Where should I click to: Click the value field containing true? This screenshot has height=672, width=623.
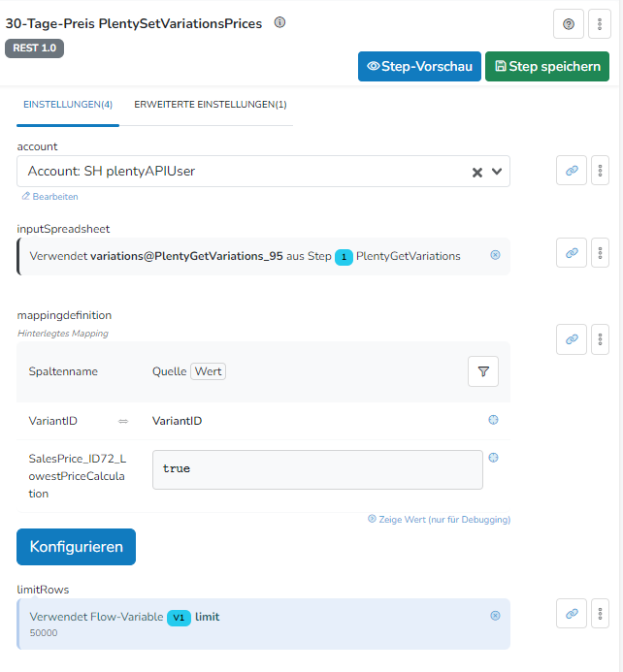click(317, 469)
